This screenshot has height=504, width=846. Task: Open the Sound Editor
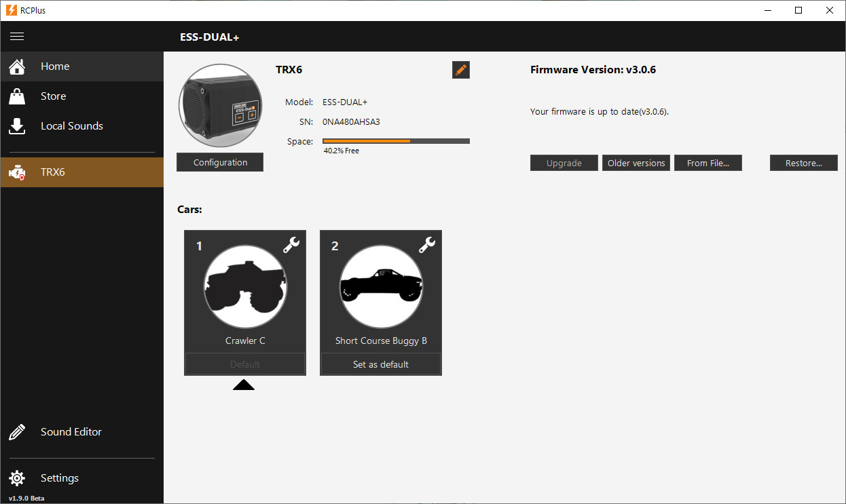(81, 432)
